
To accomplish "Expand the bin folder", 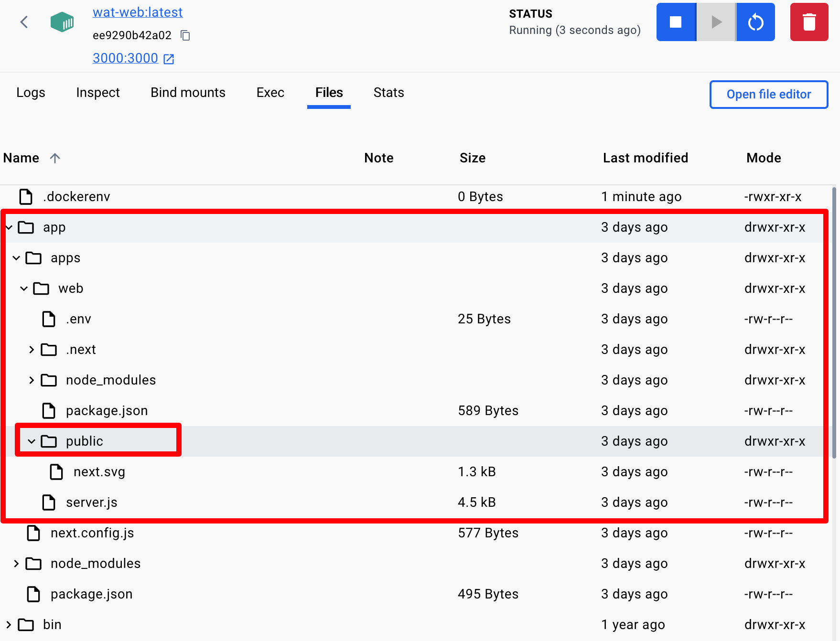I will coord(9,625).
